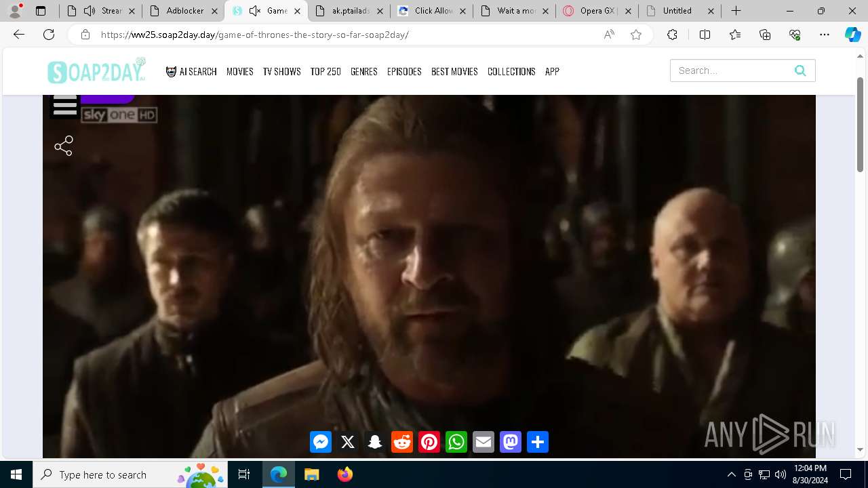Switch to the Adblocker tab
Image resolution: width=868 pixels, height=488 pixels.
[183, 11]
